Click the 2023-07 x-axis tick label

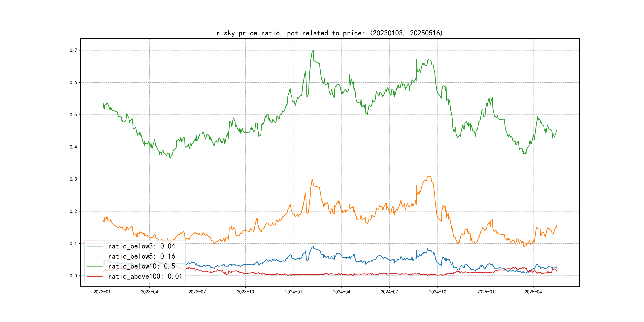[197, 292]
